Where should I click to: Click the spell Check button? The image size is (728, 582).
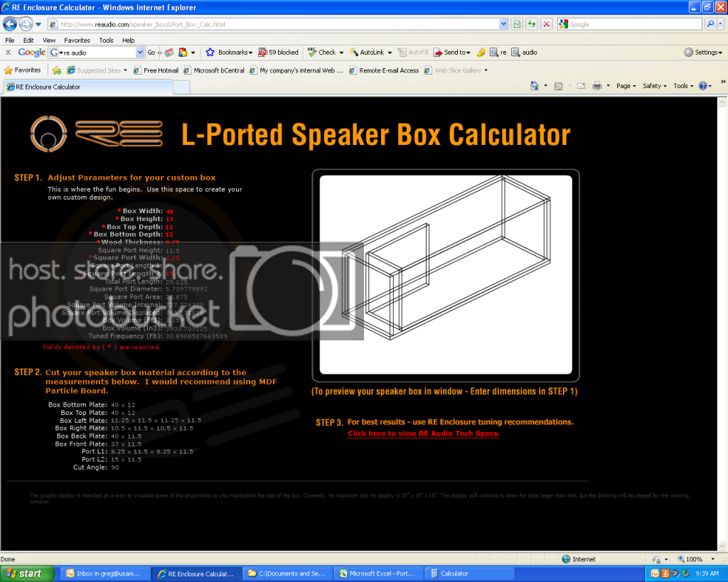(322, 53)
